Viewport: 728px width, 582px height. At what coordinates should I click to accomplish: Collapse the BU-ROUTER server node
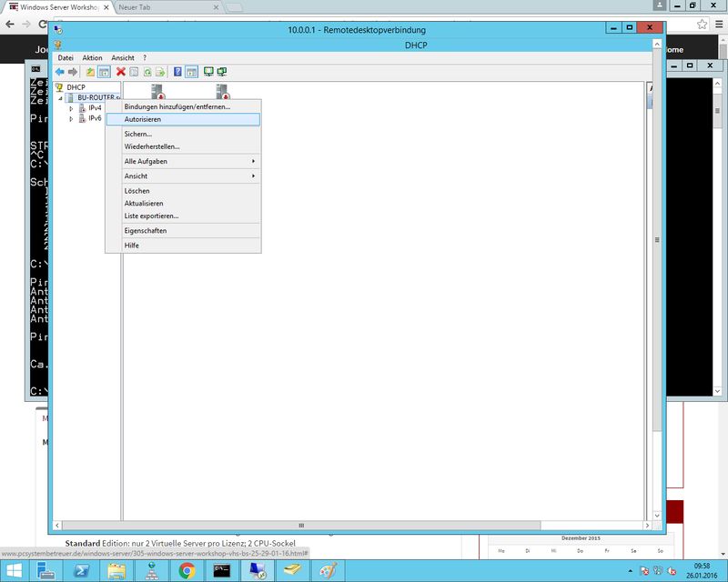61,98
